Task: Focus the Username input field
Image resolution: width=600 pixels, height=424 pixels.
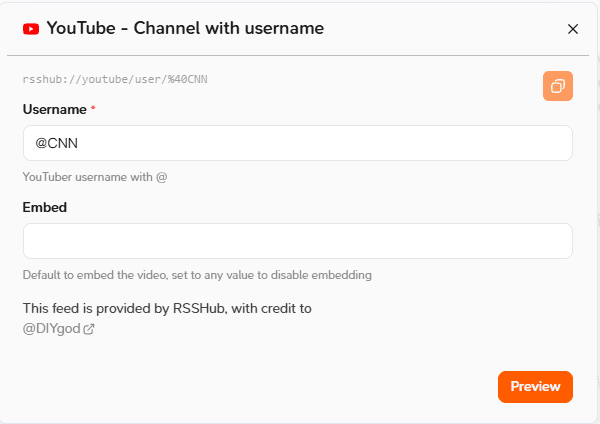Action: (298, 143)
